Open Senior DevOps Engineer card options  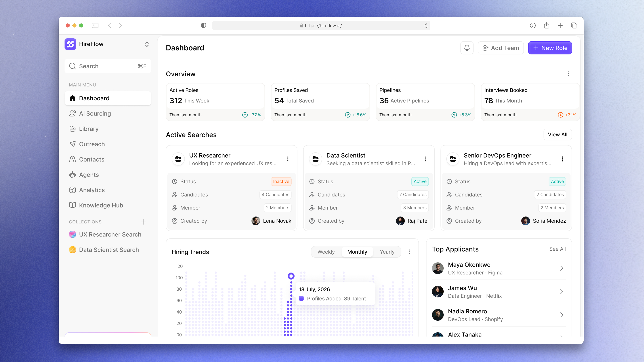pyautogui.click(x=562, y=159)
